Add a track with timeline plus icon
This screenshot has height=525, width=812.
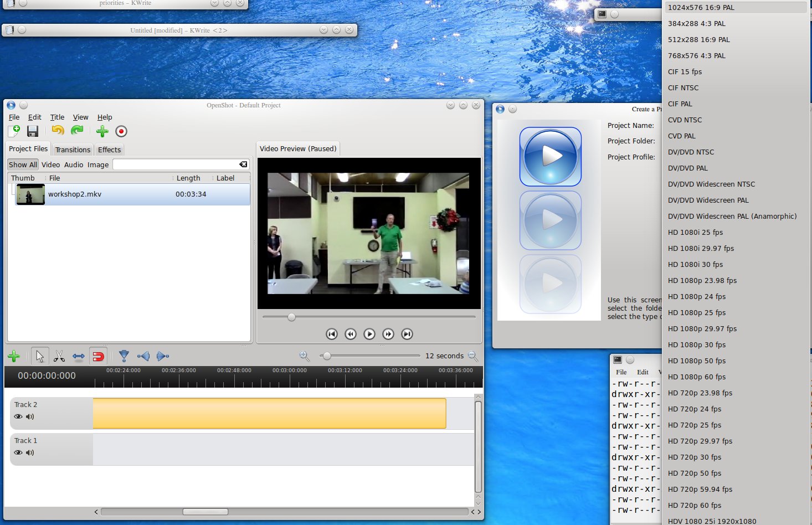[14, 356]
